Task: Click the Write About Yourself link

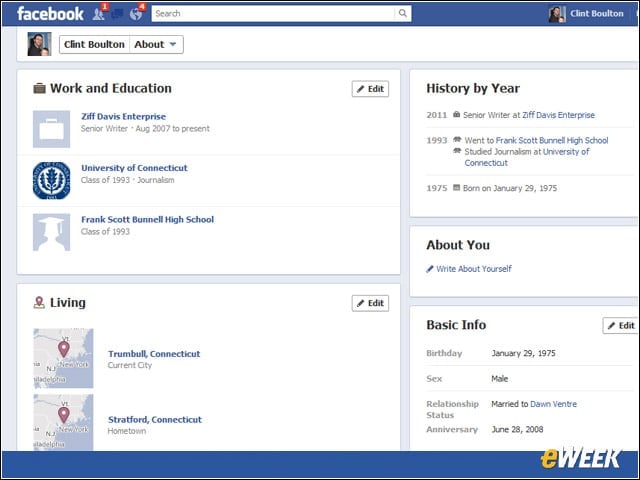Action: (473, 269)
